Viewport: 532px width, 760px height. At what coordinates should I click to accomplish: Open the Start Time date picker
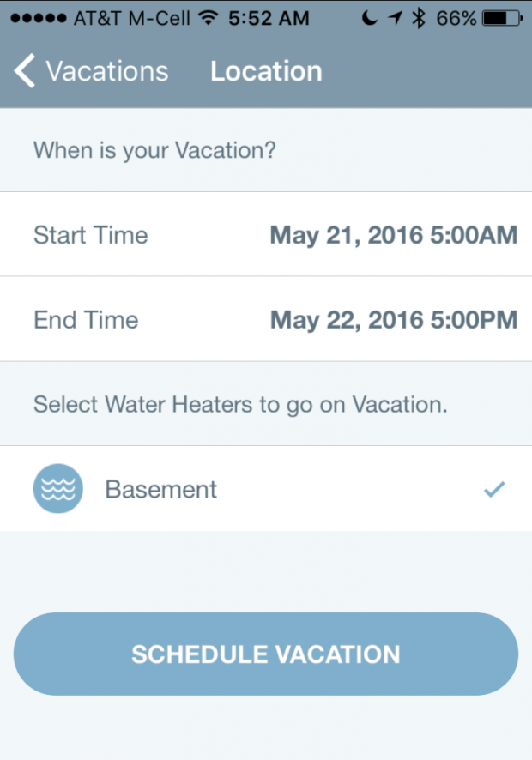[266, 234]
